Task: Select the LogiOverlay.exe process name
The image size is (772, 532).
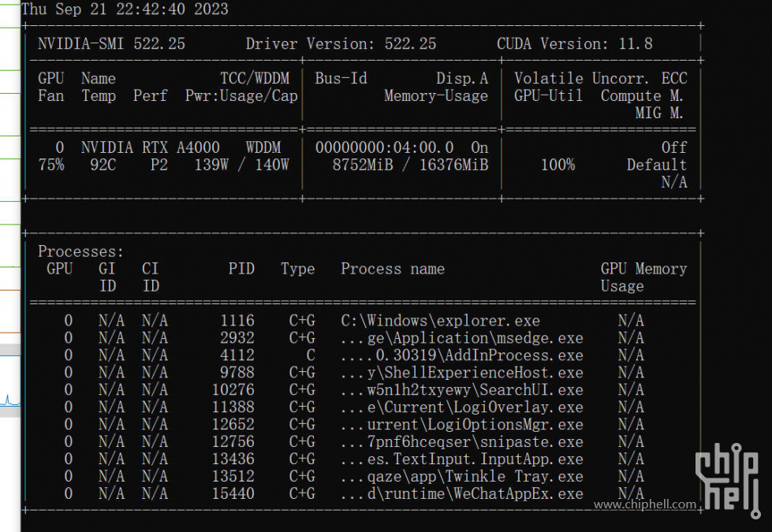Action: tap(462, 407)
